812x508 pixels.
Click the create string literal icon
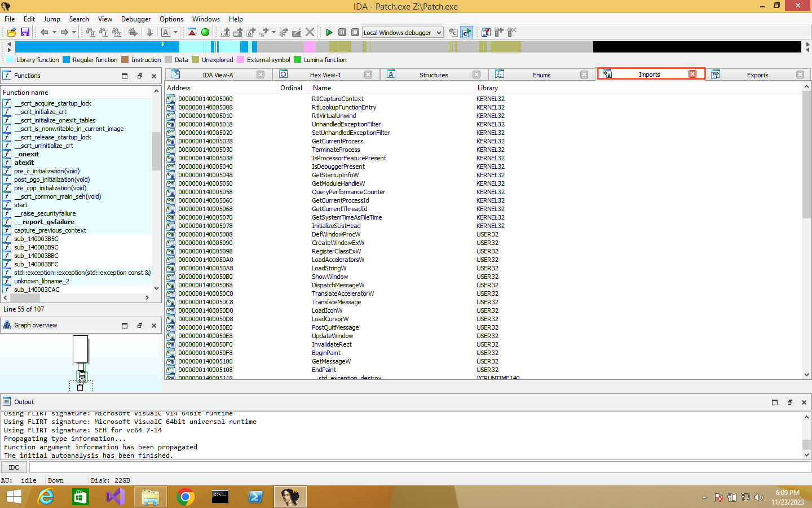(x=251, y=32)
